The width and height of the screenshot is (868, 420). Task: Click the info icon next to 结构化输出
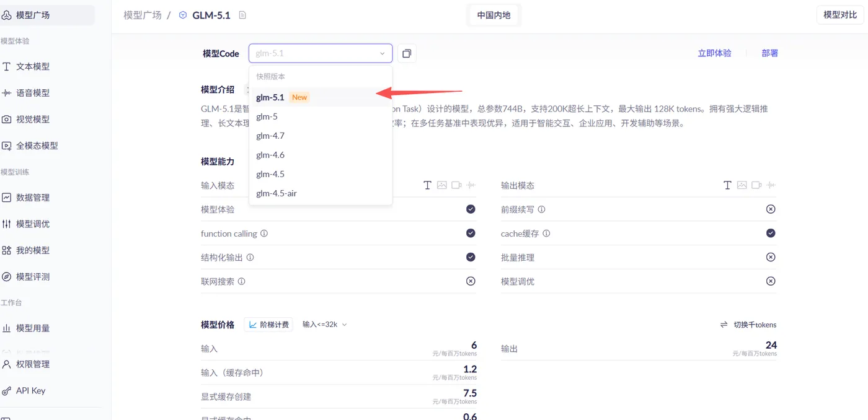250,257
